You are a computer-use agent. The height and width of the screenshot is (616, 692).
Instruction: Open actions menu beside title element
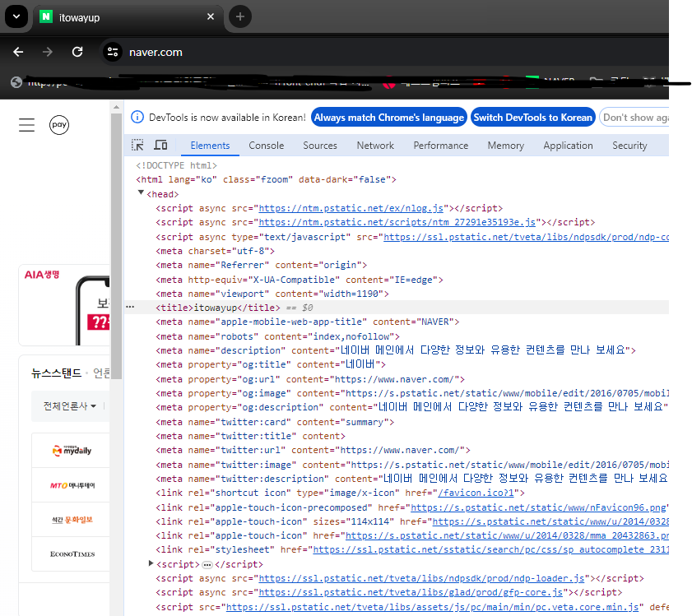130,307
